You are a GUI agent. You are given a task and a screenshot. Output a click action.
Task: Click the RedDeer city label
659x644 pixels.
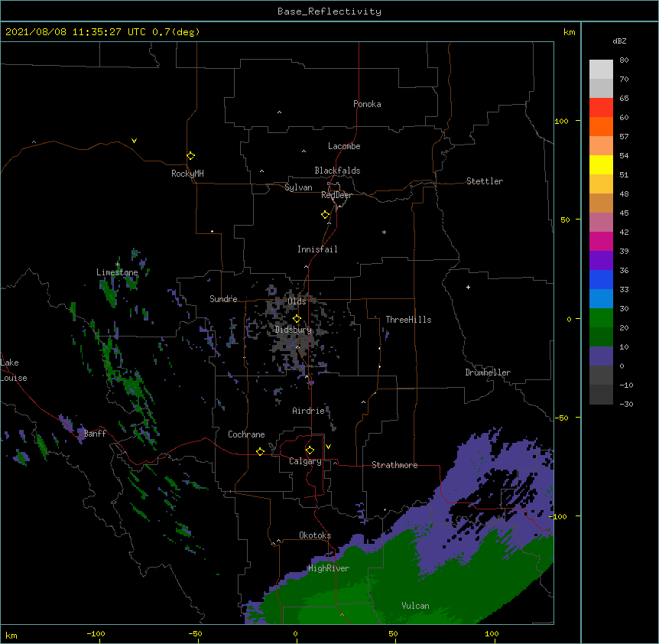pyautogui.click(x=336, y=195)
